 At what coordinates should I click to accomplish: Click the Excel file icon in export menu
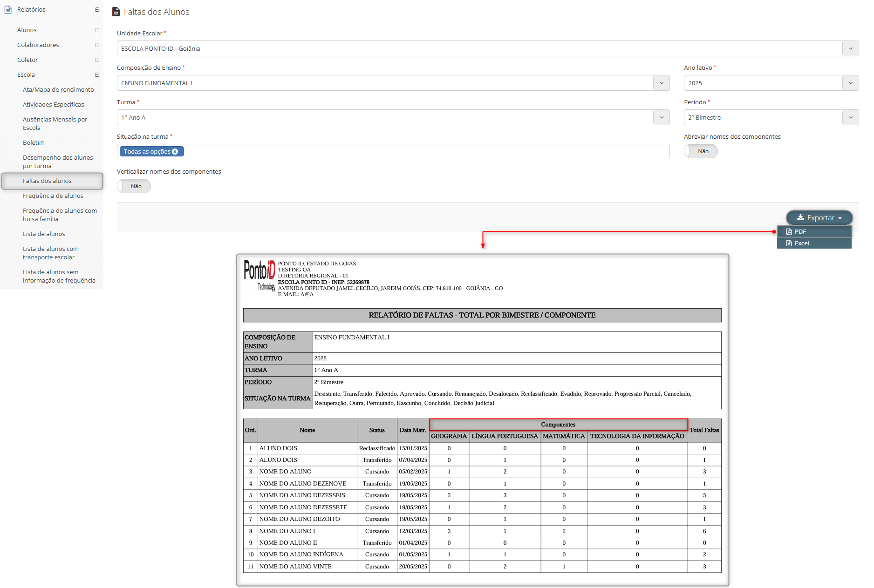pos(789,243)
